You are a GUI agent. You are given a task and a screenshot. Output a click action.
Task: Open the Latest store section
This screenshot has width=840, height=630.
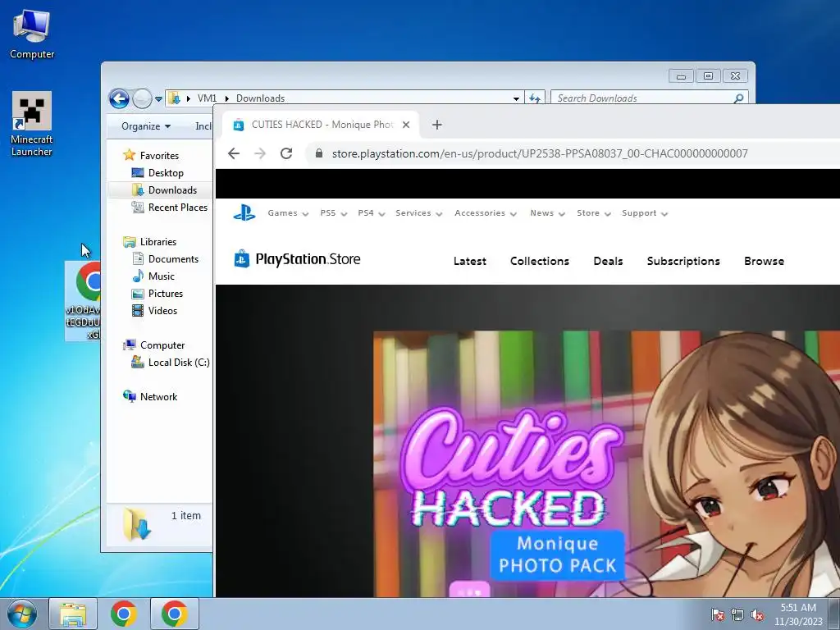[470, 261]
